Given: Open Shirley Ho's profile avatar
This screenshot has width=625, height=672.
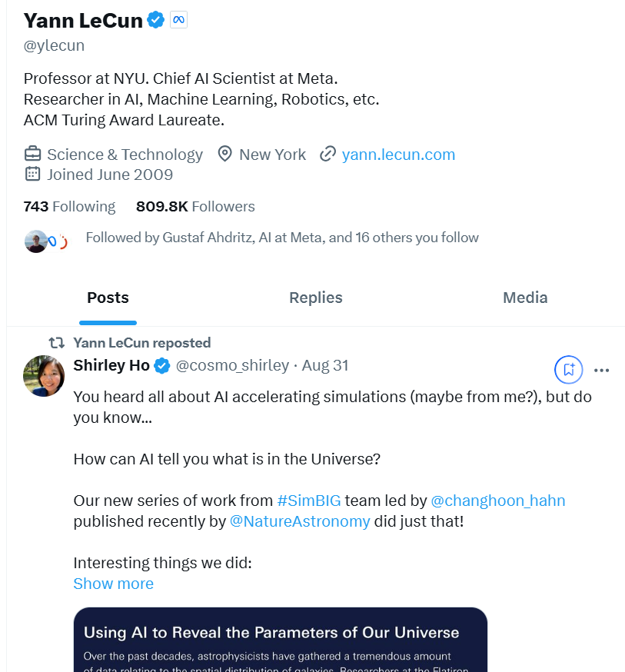Looking at the screenshot, I should [x=44, y=376].
